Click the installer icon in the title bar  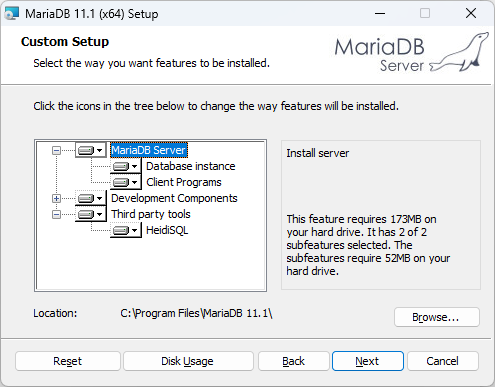[x=11, y=14]
